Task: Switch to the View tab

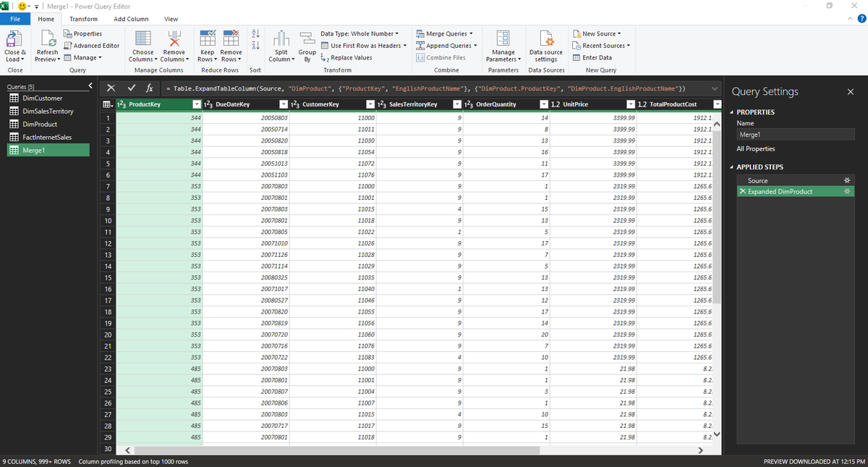Action: coord(171,19)
